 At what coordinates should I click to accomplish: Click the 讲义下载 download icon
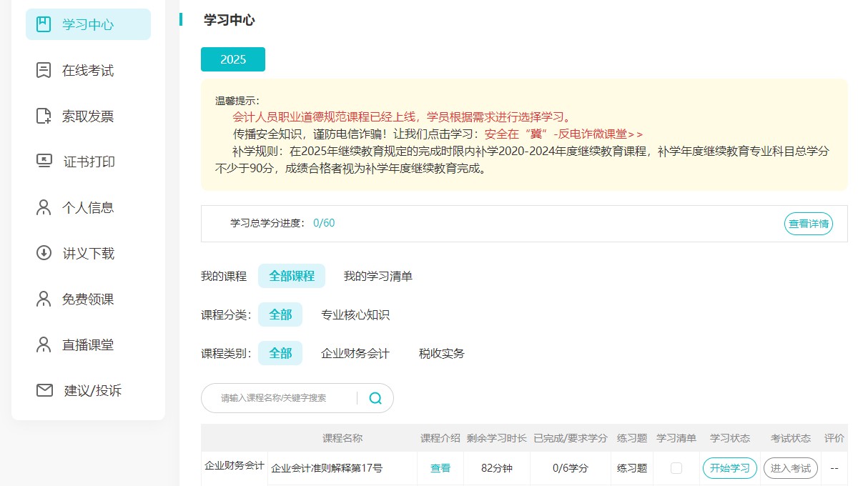point(43,252)
